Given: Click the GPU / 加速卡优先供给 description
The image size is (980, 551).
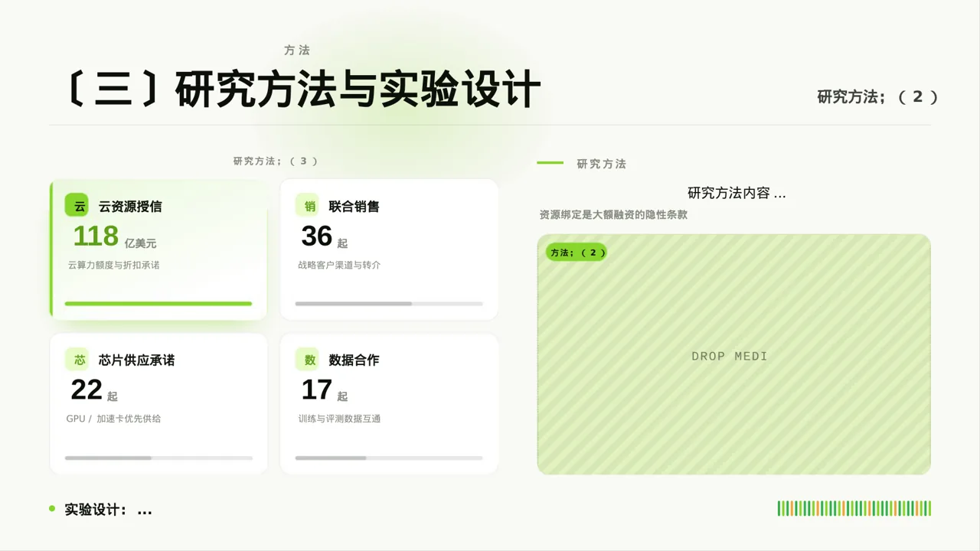Looking at the screenshot, I should (x=113, y=419).
